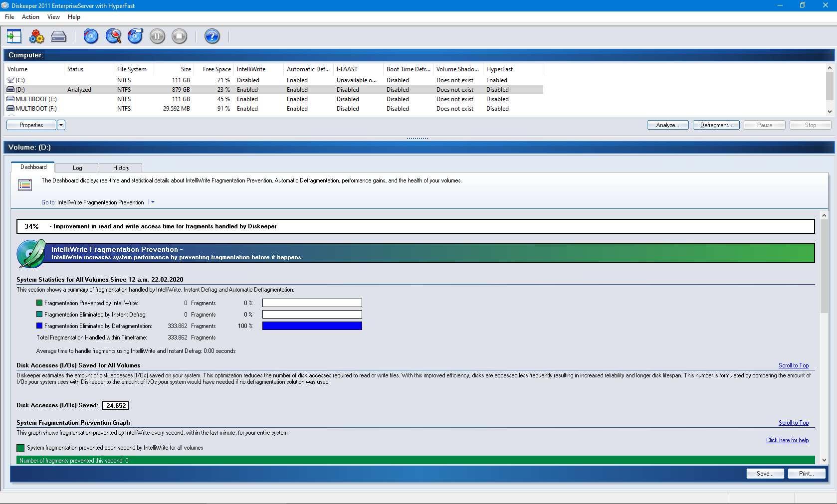Viewport: 837px width, 504px height.
Task: Click the grey pause toolbar icon
Action: [157, 36]
